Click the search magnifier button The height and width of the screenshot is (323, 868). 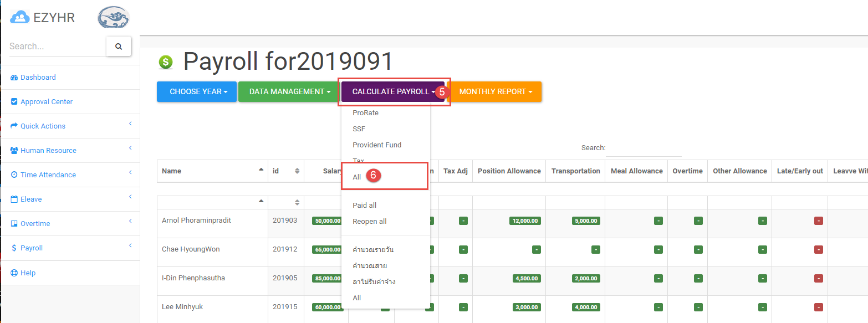point(118,47)
